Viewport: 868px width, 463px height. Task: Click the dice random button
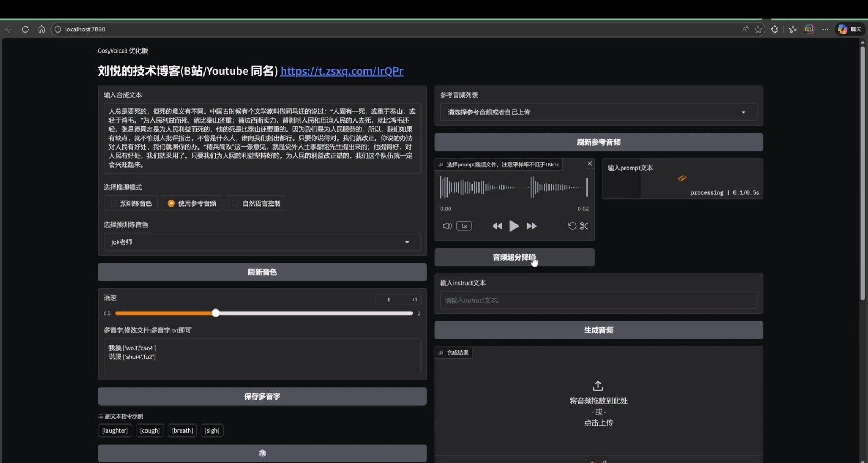pos(262,453)
